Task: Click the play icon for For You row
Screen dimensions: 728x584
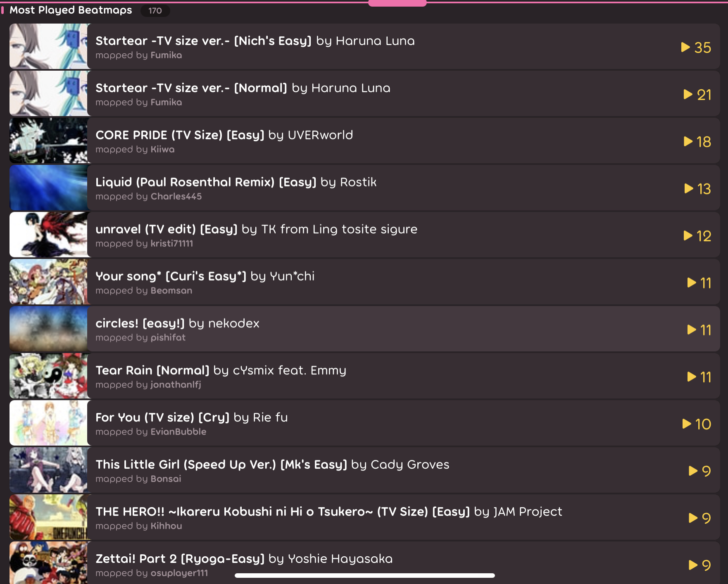Action: (687, 424)
